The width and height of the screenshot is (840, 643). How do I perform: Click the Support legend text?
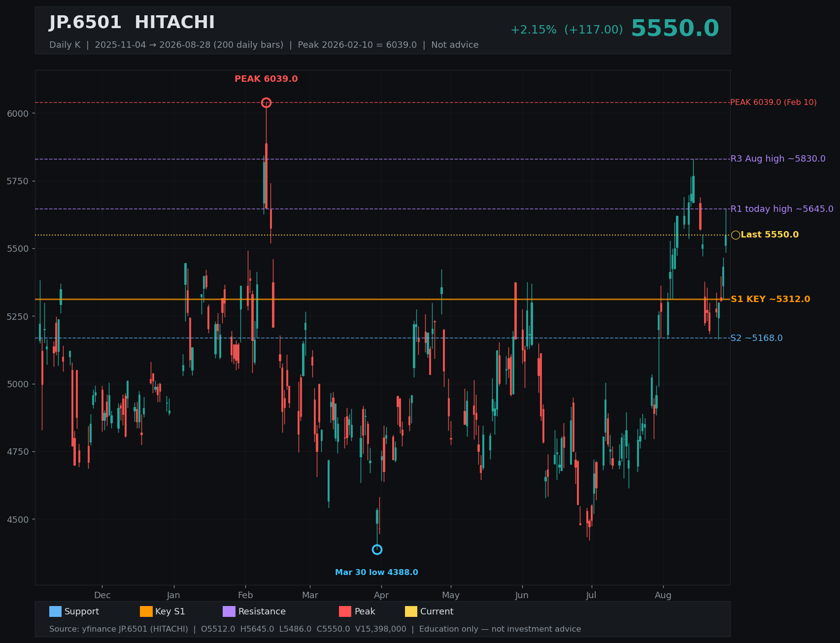82,611
